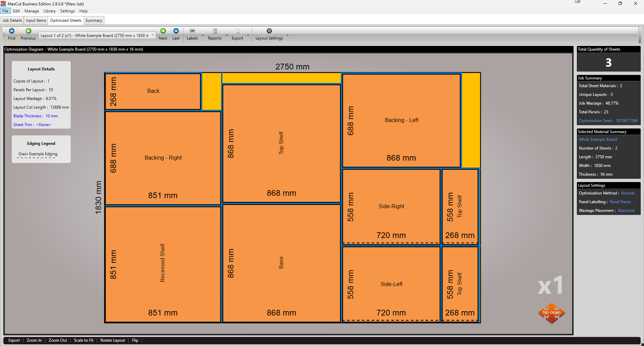Screen dimensions: 644x346
Task: Select the Recessed Shelf panel
Action: point(163,264)
